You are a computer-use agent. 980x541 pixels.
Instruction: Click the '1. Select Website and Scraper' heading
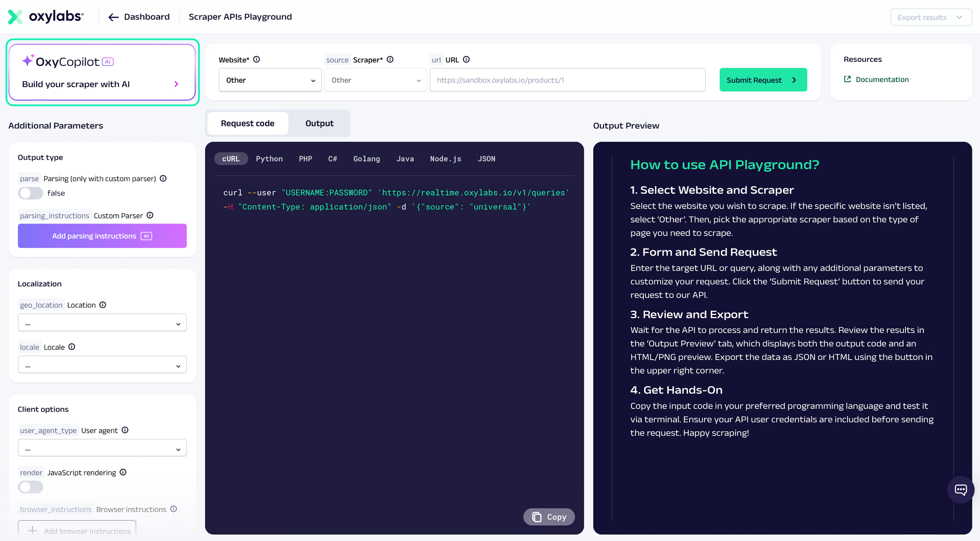click(712, 190)
